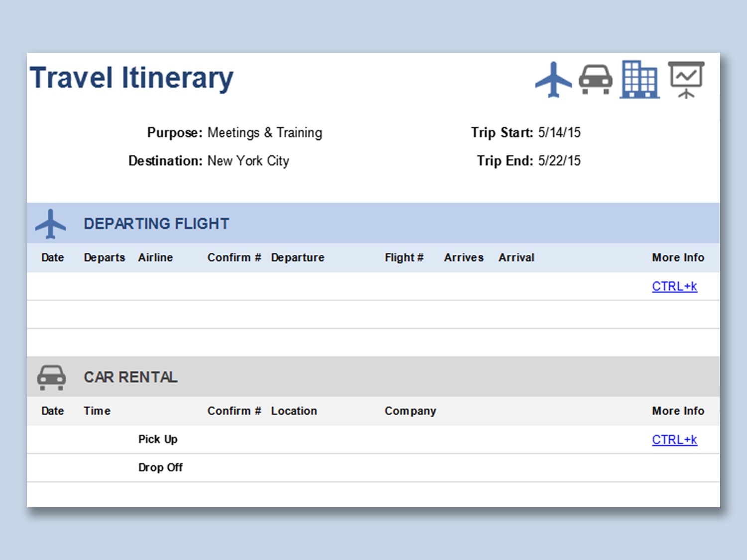Screen dimensions: 747x560
Task: Select the DEPARTING FLIGHT section heading
Action: [156, 224]
